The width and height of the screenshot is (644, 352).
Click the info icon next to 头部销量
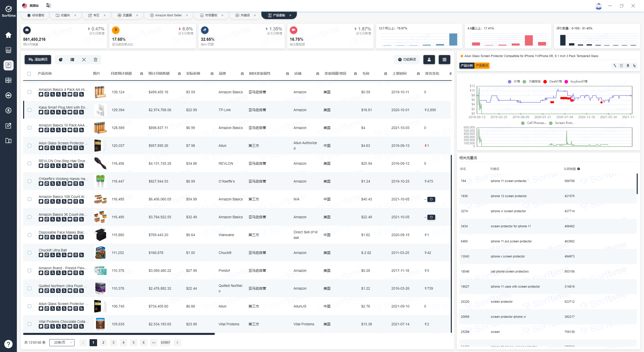(579, 169)
